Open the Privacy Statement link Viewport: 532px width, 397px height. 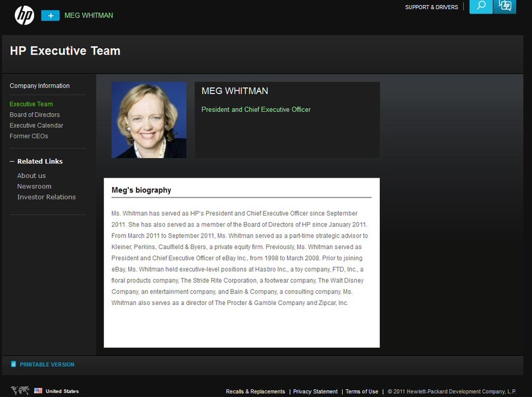point(315,392)
